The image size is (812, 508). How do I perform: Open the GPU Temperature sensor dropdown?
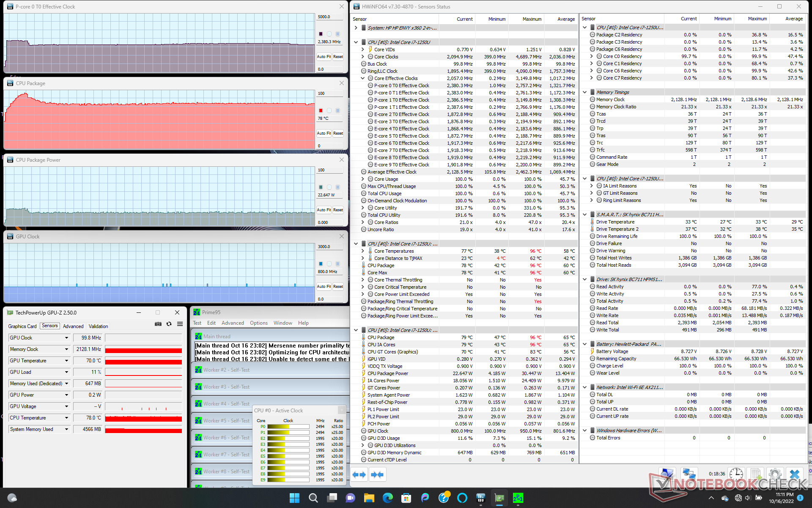click(66, 361)
